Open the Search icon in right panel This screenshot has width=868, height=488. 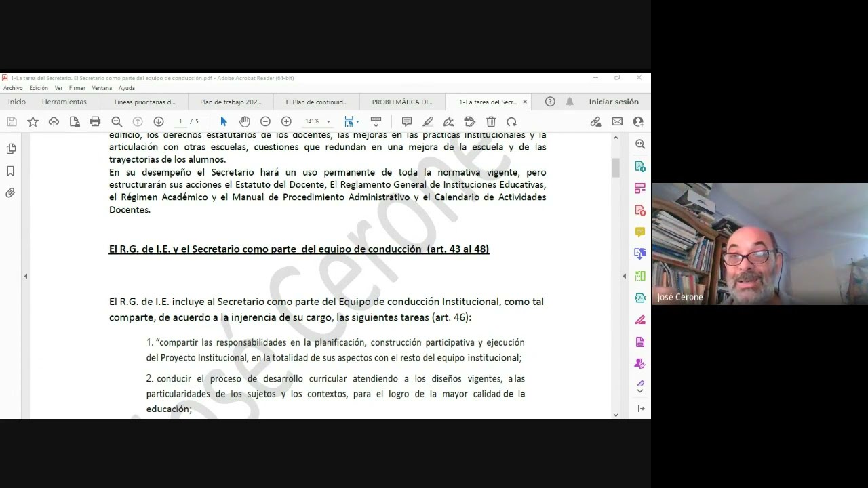click(640, 144)
